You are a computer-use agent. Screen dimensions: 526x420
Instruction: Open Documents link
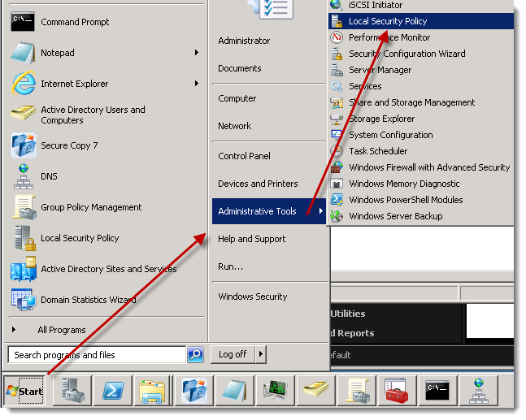click(x=240, y=68)
